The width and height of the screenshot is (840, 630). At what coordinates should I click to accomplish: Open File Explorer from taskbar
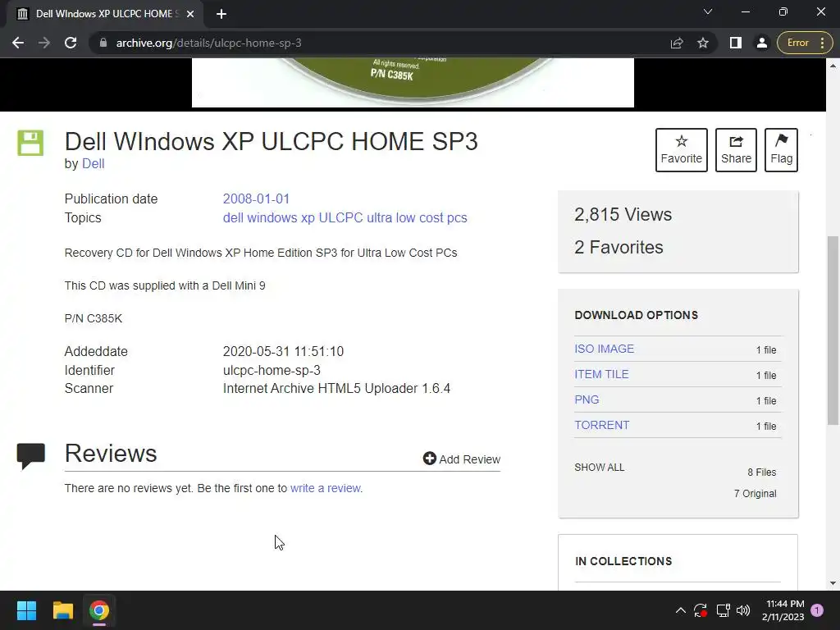pyautogui.click(x=62, y=610)
